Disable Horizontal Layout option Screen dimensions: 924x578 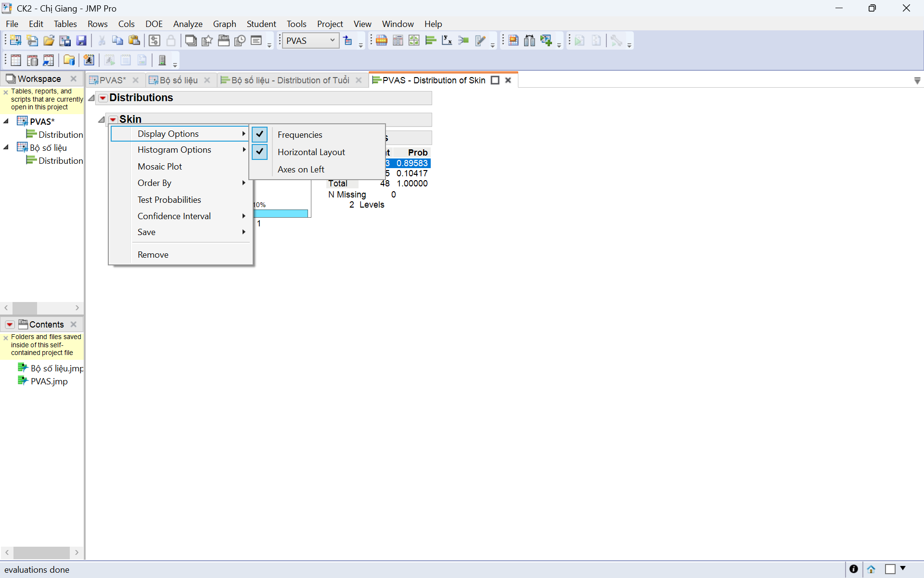pos(311,152)
